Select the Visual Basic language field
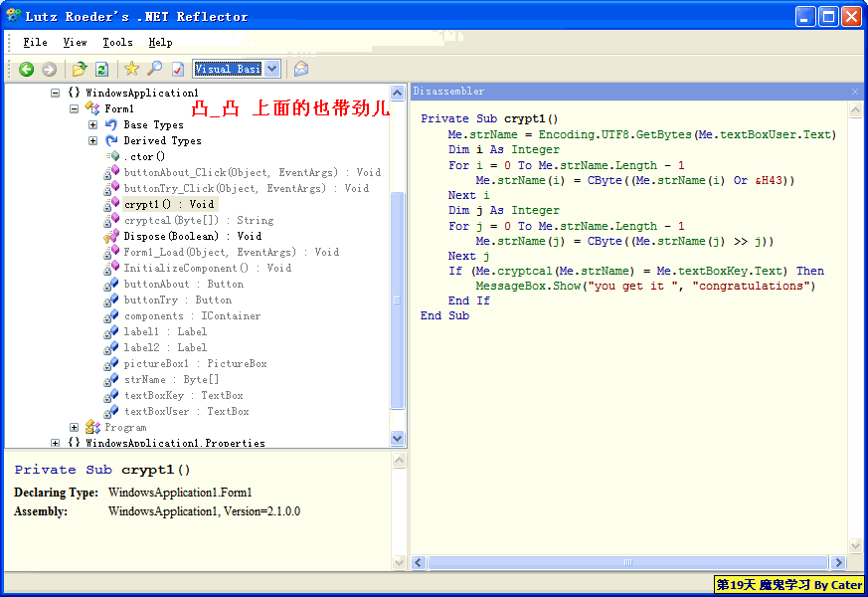This screenshot has height=597, width=868. pyautogui.click(x=228, y=69)
